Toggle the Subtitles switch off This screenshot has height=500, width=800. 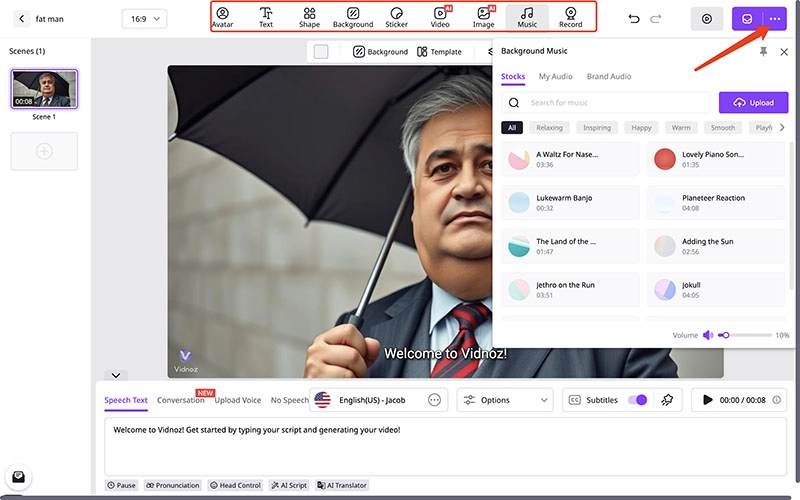pyautogui.click(x=637, y=400)
